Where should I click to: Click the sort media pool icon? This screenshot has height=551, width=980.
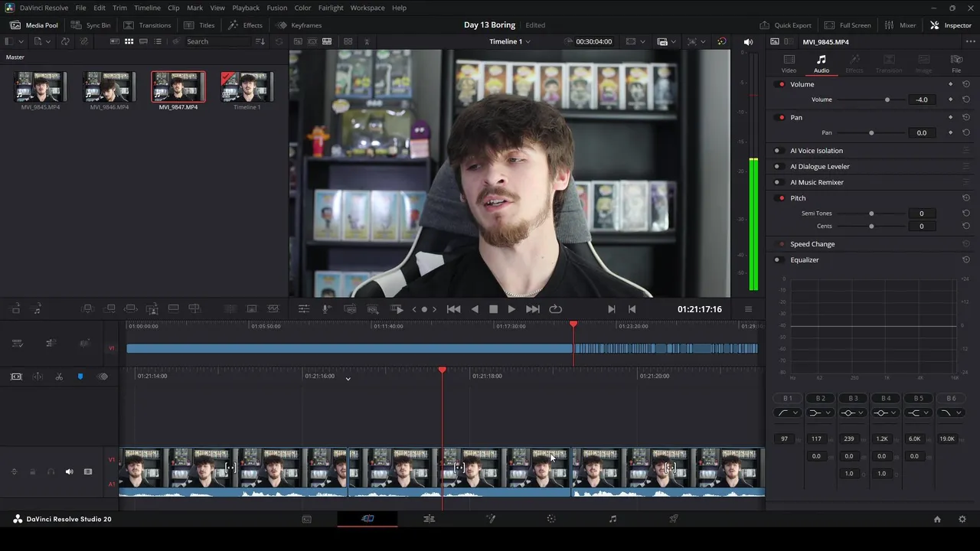[x=260, y=41]
